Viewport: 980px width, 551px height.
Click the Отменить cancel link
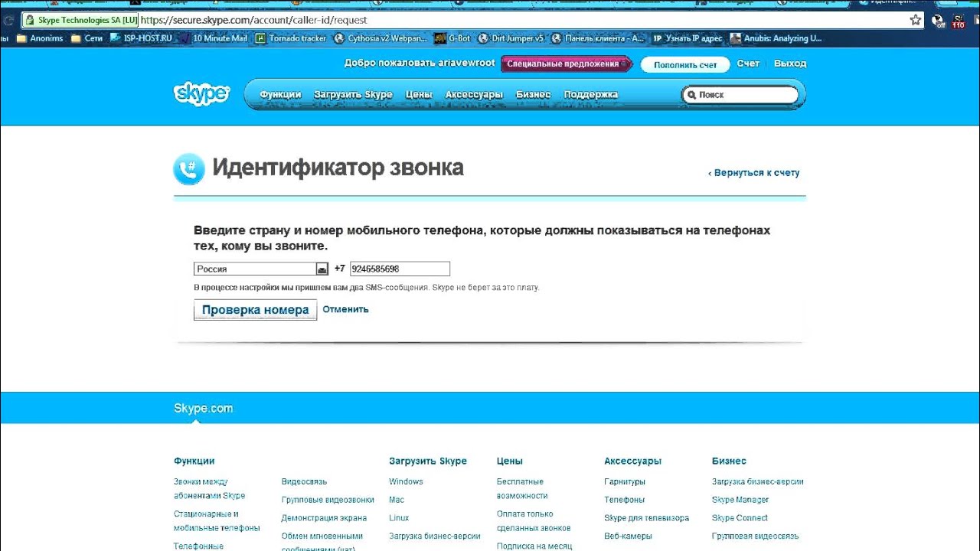[x=345, y=309]
